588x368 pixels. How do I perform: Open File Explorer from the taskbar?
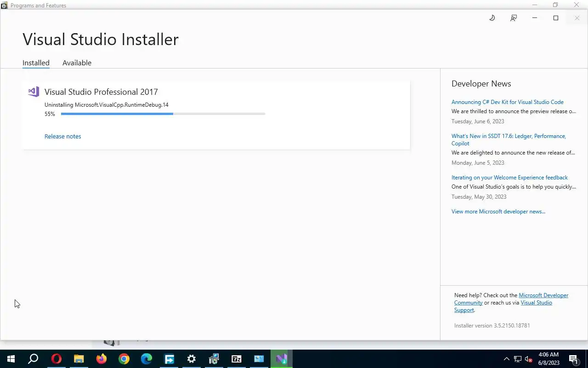click(79, 359)
